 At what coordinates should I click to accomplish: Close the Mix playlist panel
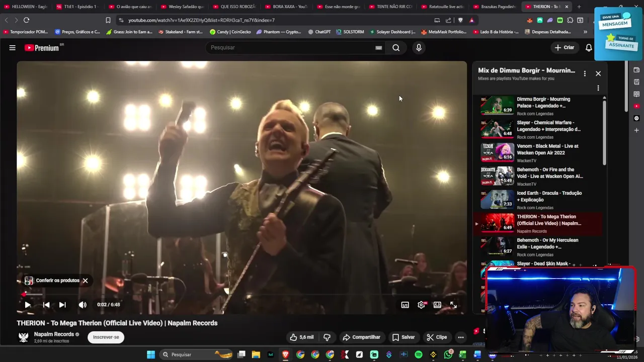tap(598, 73)
